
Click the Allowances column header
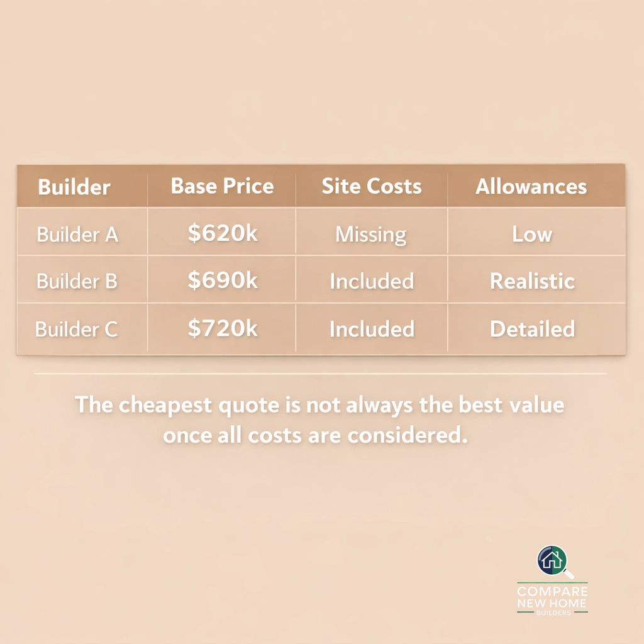[531, 186]
